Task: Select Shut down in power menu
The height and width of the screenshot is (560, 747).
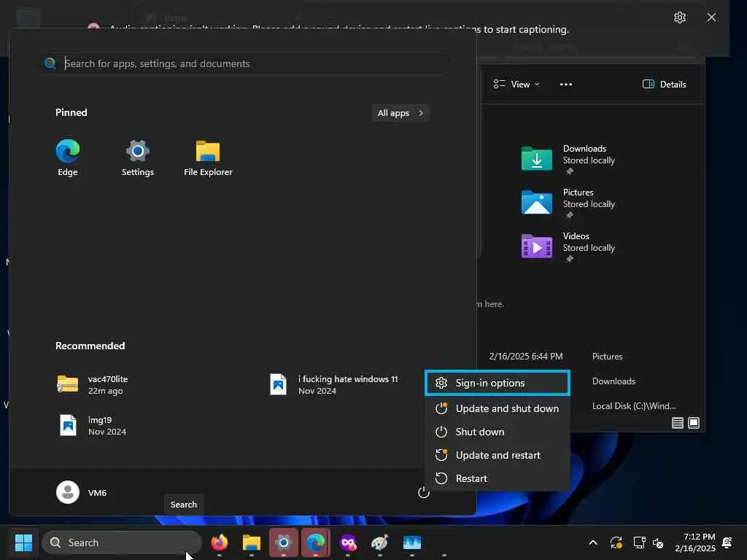Action: (498, 432)
